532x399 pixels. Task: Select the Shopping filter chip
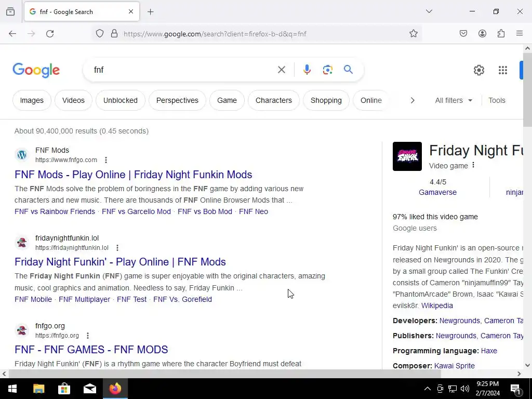tap(326, 100)
